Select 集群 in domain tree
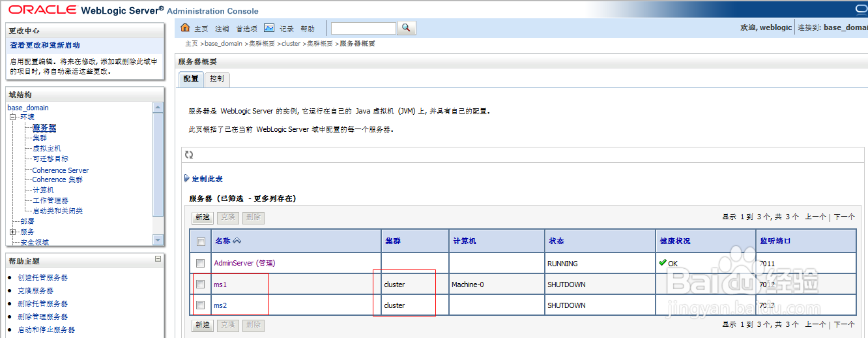 [x=40, y=138]
